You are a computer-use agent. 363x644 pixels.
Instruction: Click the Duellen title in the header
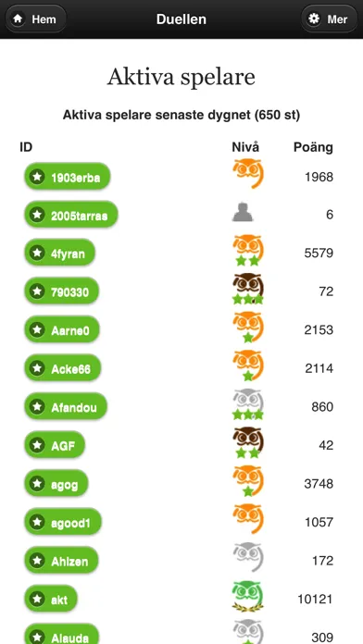[x=181, y=19]
